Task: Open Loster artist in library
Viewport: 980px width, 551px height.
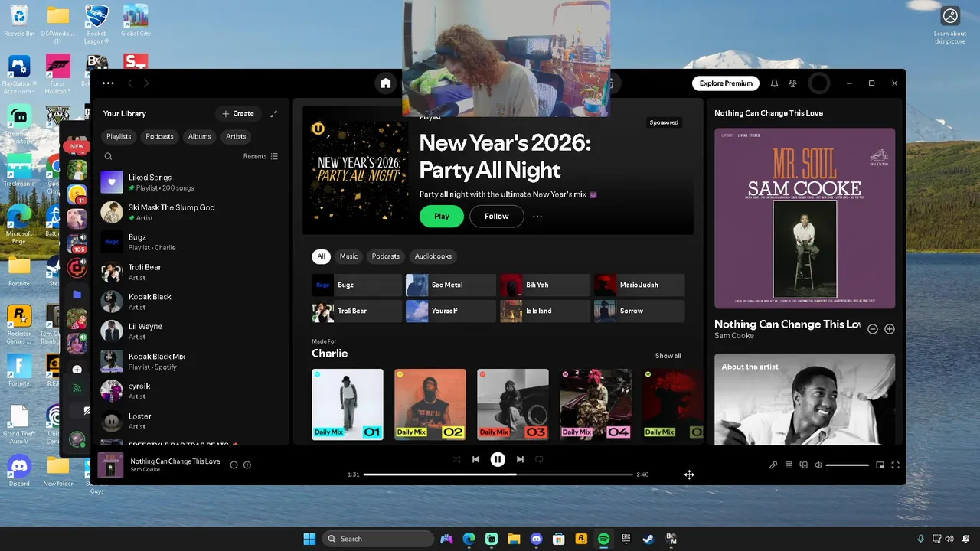Action: [x=190, y=421]
